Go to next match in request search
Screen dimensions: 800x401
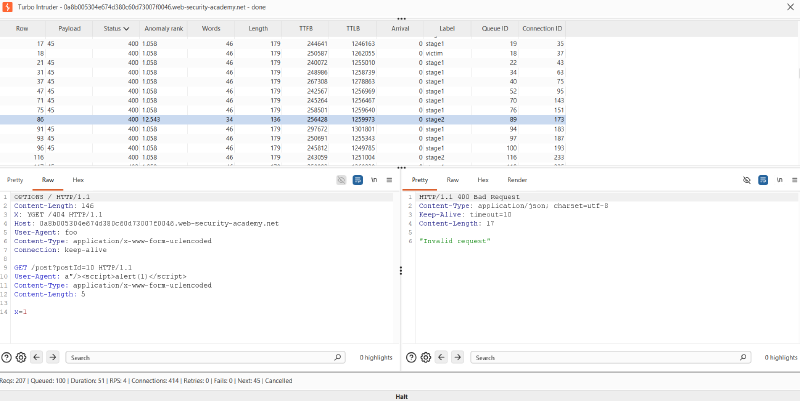[53, 358]
